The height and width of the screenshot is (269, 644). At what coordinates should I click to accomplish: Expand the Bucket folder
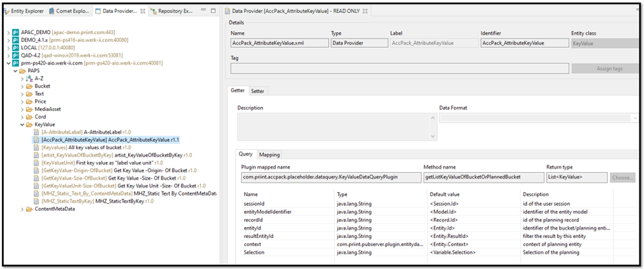(x=22, y=86)
